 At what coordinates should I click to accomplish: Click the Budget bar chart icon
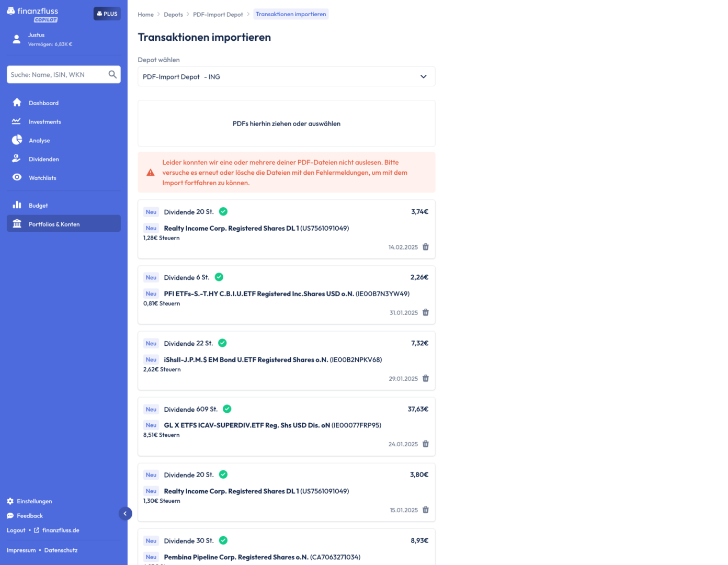pos(17,205)
